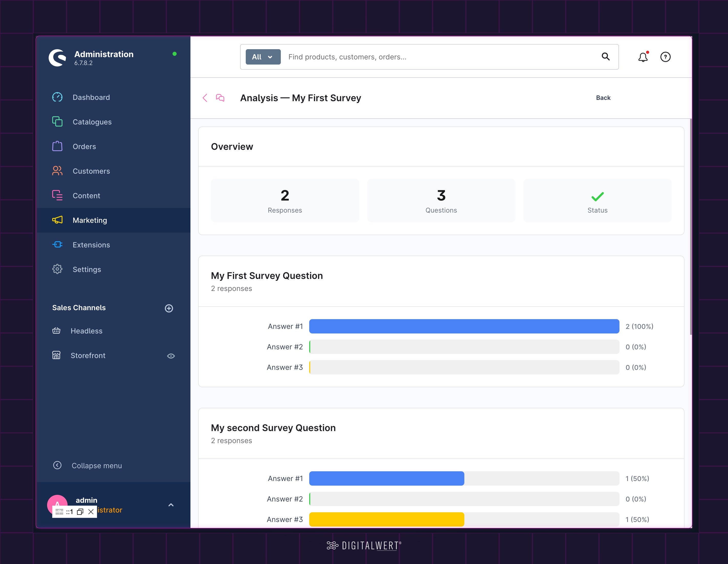This screenshot has height=564, width=728.
Task: Click the Settings gear icon
Action: [57, 269]
